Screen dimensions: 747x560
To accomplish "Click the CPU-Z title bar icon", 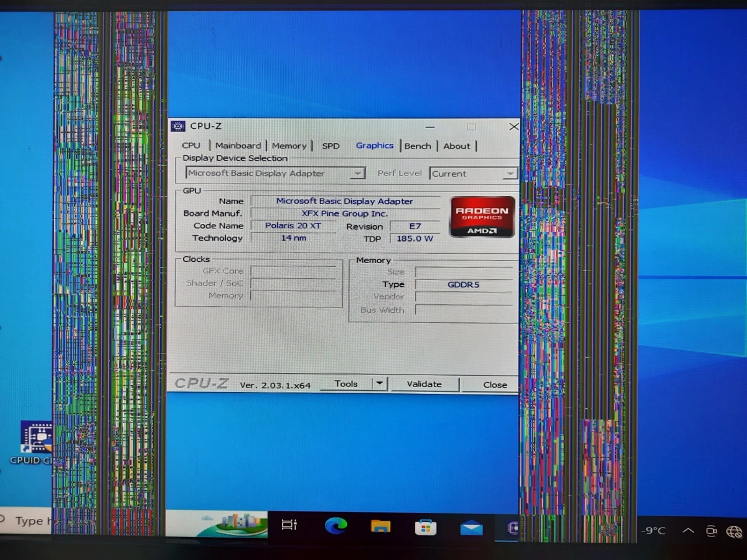I will click(177, 126).
